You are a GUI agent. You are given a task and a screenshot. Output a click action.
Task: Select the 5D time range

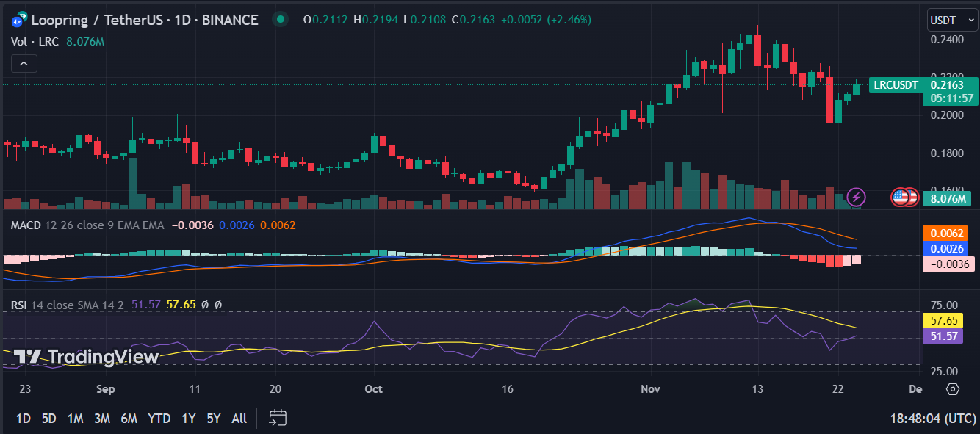coord(48,419)
